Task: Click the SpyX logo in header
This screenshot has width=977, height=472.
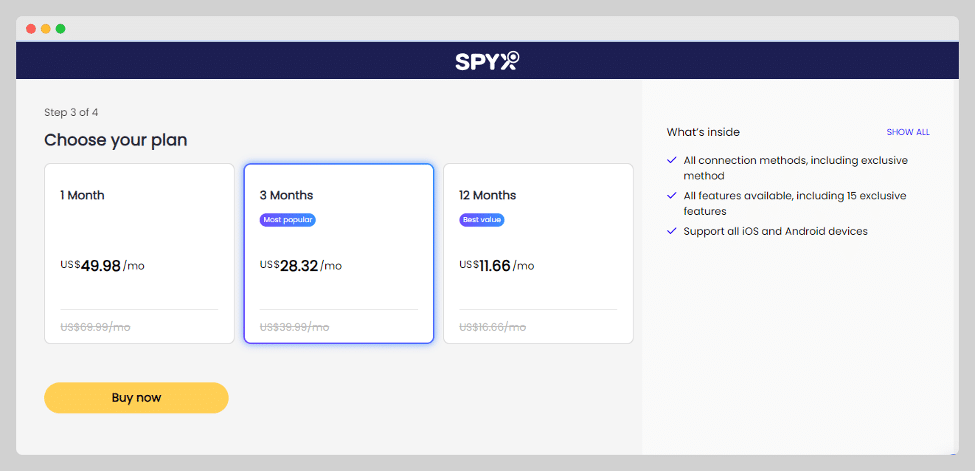Action: (487, 60)
